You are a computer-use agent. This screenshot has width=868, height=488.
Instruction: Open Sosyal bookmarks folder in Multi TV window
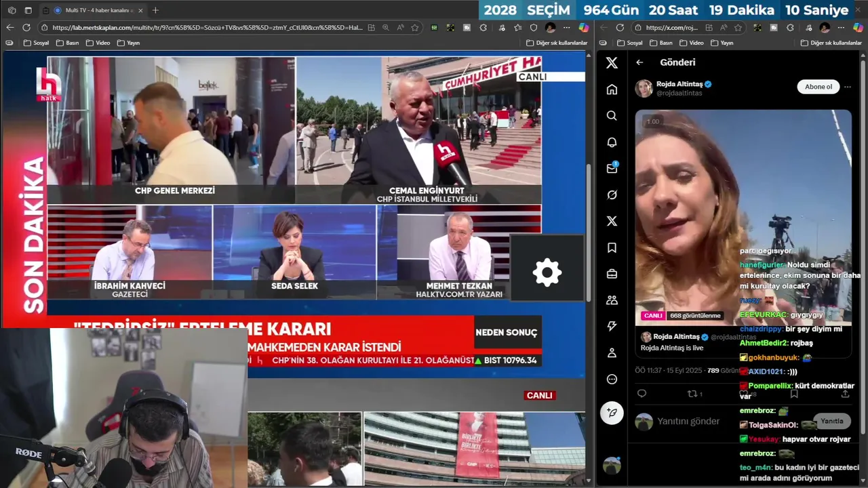(x=36, y=43)
